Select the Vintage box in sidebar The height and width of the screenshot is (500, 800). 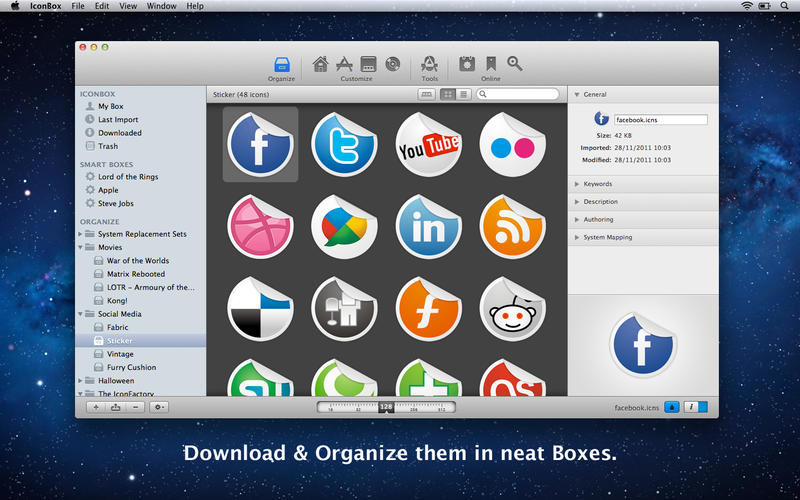coord(120,354)
